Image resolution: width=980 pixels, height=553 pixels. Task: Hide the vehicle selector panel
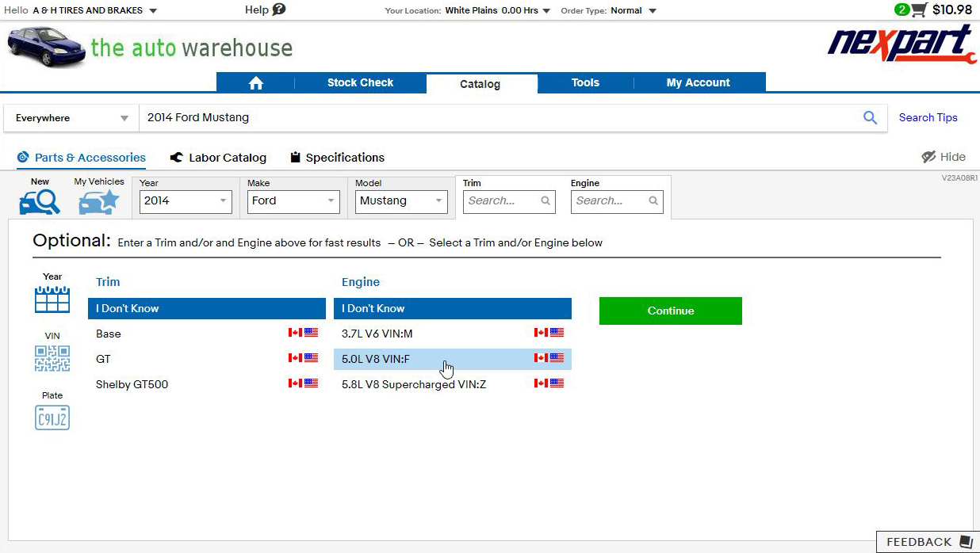[x=944, y=157]
